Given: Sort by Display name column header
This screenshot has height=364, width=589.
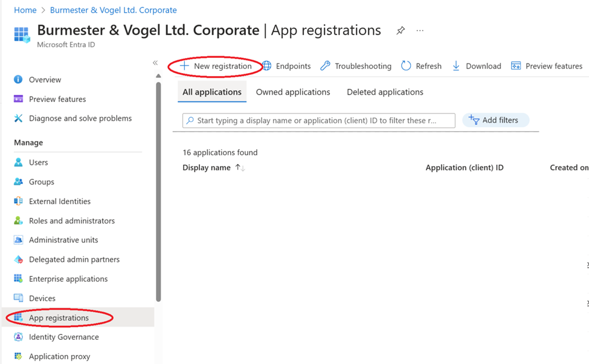Looking at the screenshot, I should (x=207, y=168).
